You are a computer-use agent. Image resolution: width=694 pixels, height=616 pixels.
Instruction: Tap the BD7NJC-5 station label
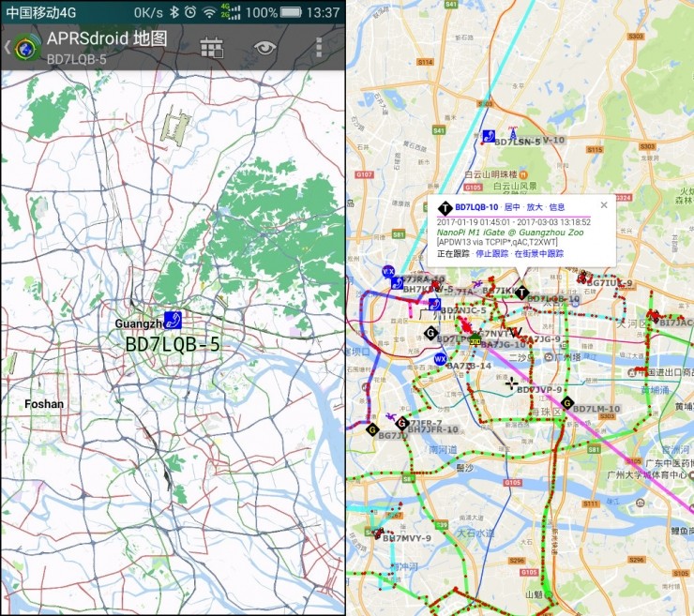[x=463, y=310]
